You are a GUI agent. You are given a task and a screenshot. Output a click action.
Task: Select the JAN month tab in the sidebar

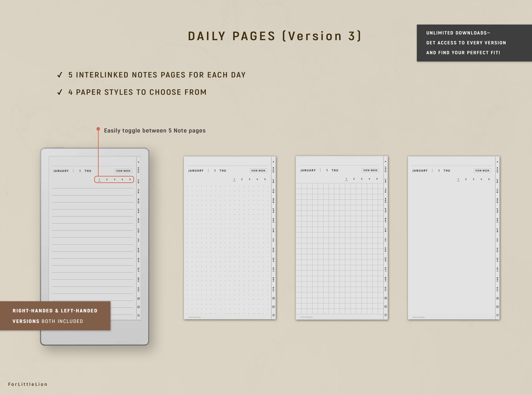(x=138, y=181)
